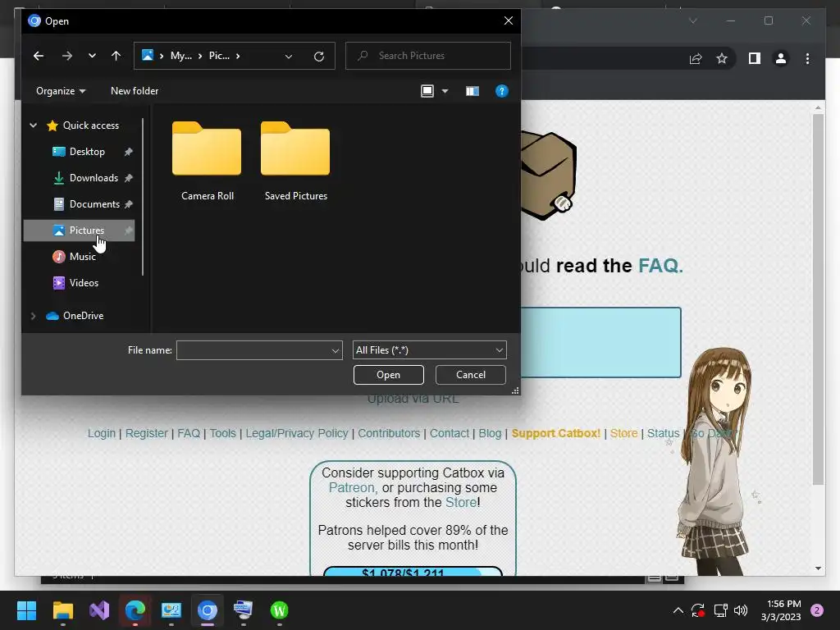
Task: Open dialog Help icon
Action: 501,91
